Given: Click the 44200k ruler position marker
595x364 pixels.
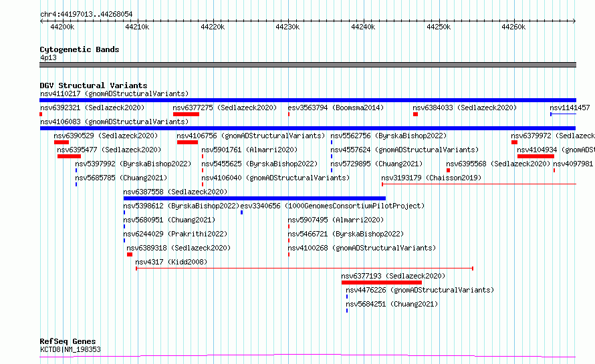Looking at the screenshot, I should tap(62, 27).
